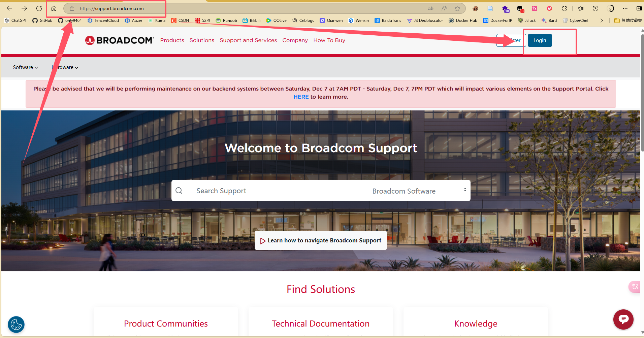Activate the Read Aloud icon

444,8
